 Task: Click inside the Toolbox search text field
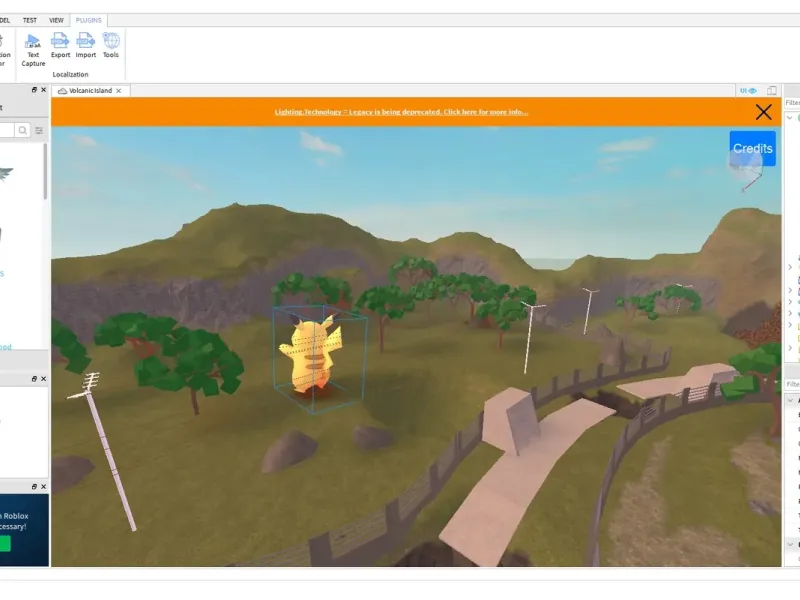click(x=7, y=131)
